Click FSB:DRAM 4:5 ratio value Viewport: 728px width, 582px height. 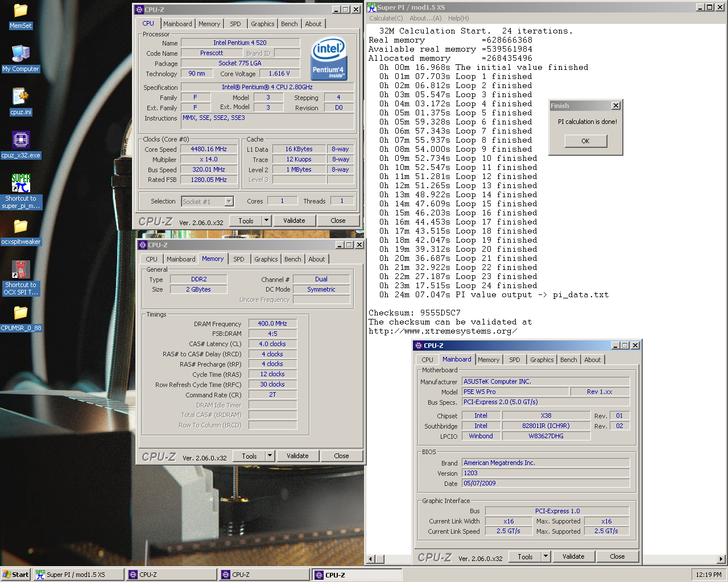click(x=272, y=334)
